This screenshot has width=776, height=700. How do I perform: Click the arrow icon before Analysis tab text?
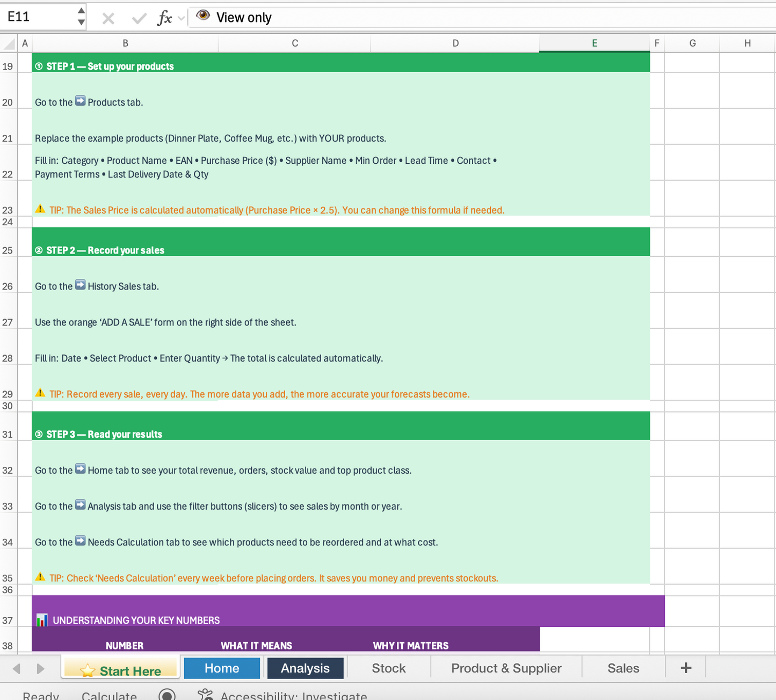[x=80, y=504]
